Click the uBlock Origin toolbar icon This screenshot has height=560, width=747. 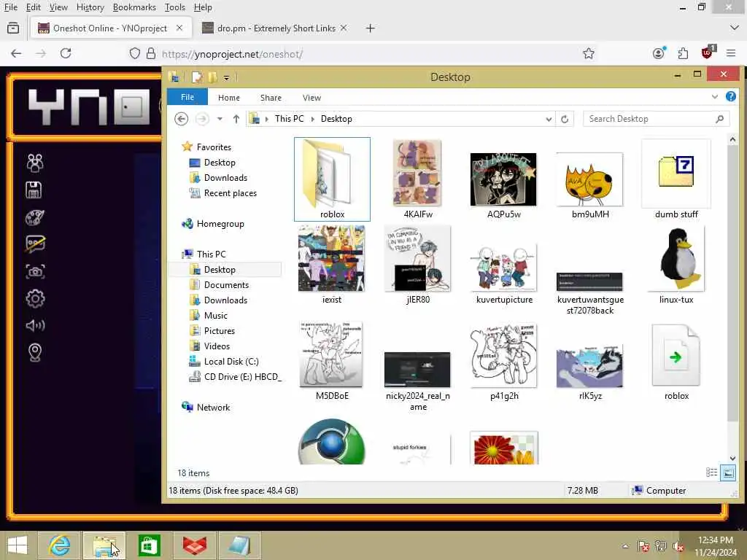click(708, 52)
